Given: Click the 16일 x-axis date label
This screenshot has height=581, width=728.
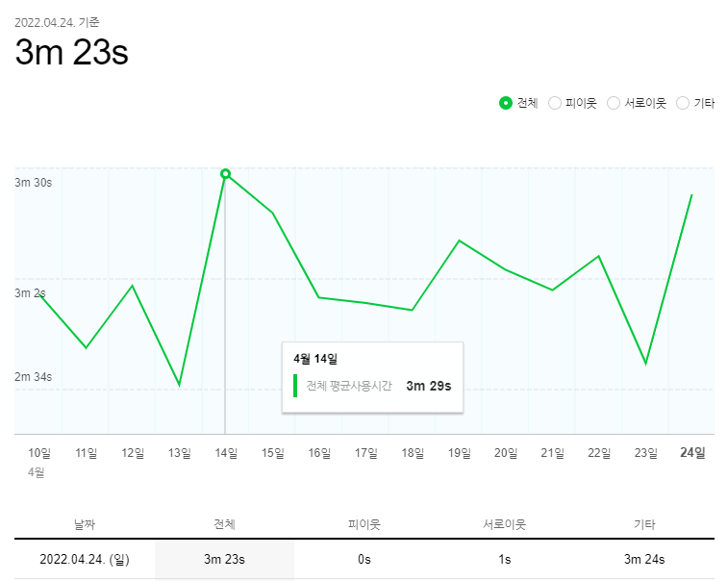Looking at the screenshot, I should [x=319, y=453].
